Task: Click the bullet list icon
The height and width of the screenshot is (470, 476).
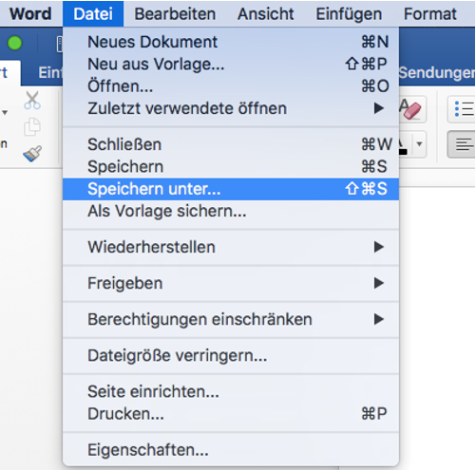Action: (464, 109)
